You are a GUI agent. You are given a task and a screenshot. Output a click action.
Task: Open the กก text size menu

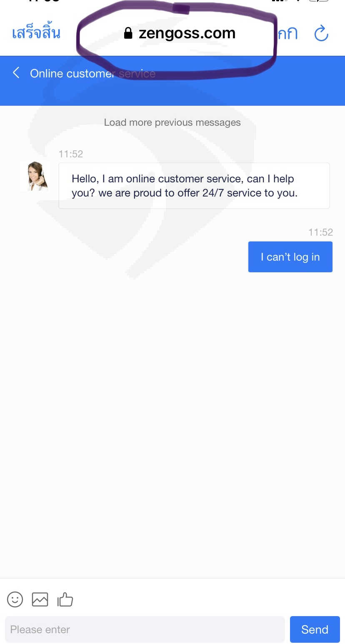288,33
